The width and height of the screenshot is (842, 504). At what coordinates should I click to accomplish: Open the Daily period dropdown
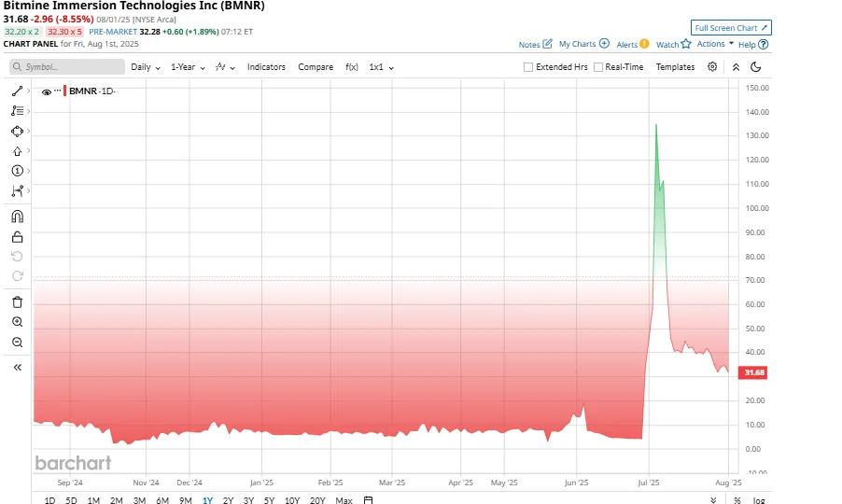click(146, 67)
